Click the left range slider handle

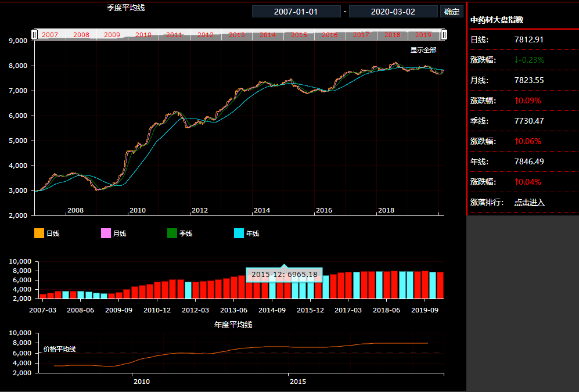click(x=34, y=35)
